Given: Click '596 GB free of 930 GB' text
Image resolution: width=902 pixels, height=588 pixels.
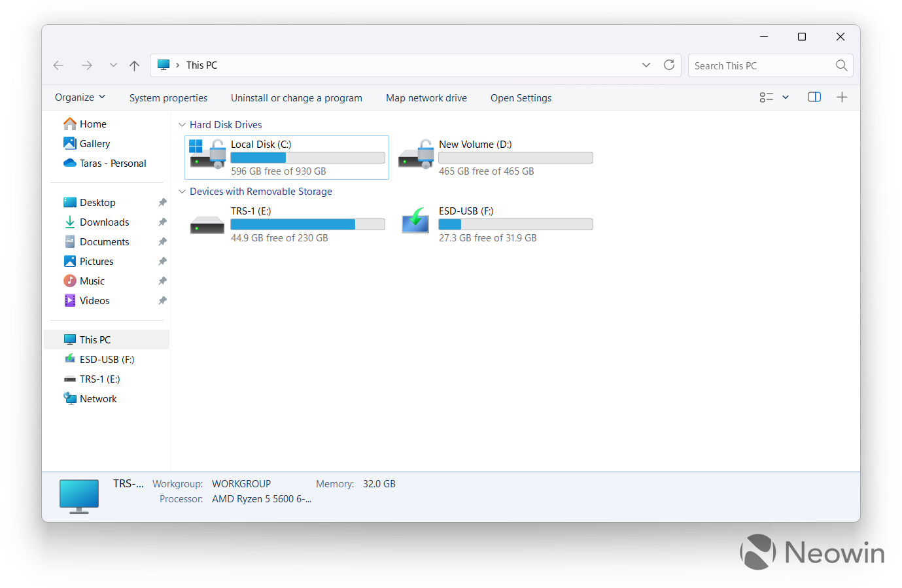Looking at the screenshot, I should [x=279, y=171].
